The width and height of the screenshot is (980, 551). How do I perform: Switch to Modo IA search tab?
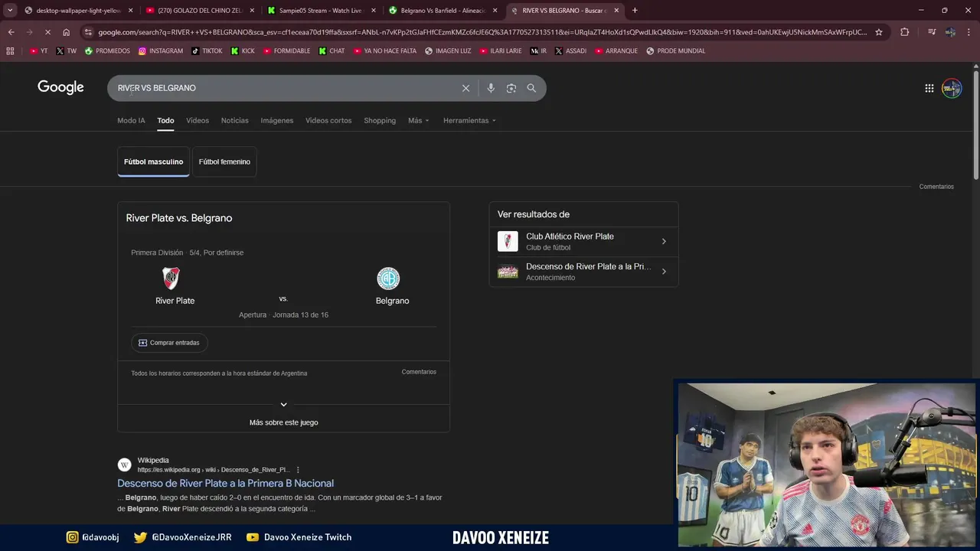point(131,121)
